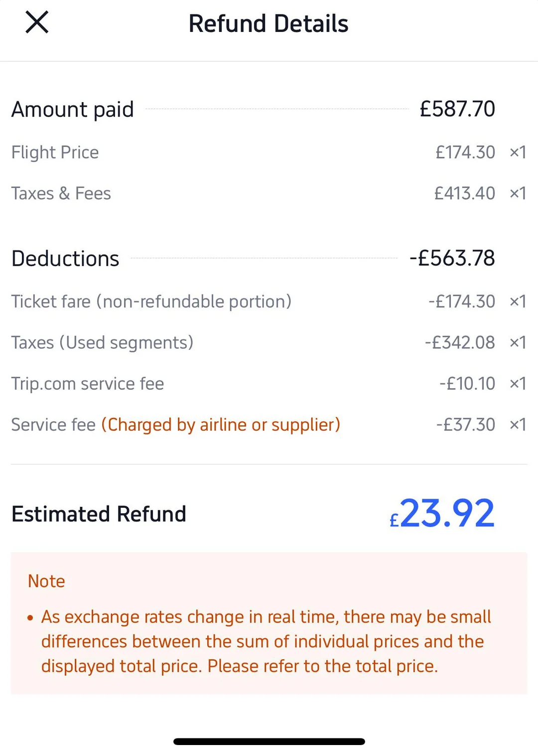This screenshot has width=538, height=756.
Task: Tap the -£563.78 deductions total
Action: pos(452,258)
